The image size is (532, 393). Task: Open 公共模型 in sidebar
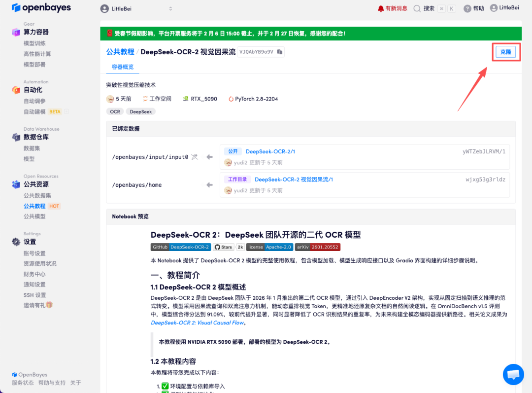(x=34, y=216)
